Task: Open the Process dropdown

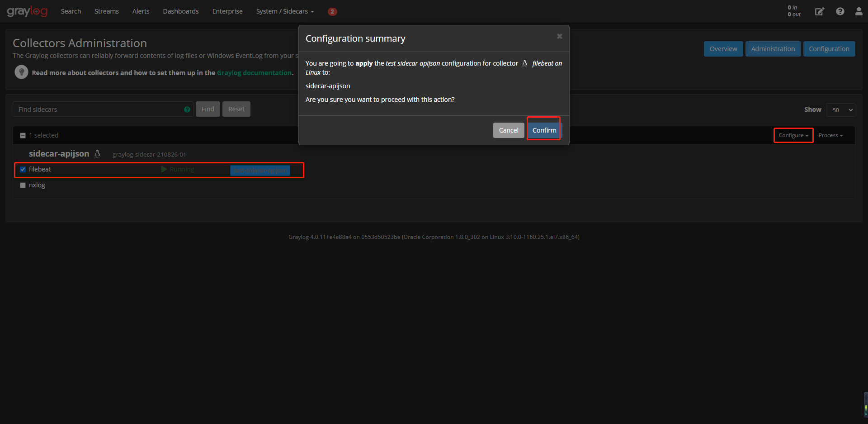Action: tap(830, 135)
